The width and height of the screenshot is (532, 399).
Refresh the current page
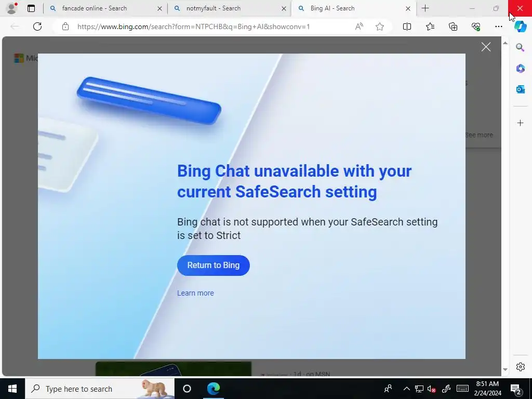click(x=37, y=26)
